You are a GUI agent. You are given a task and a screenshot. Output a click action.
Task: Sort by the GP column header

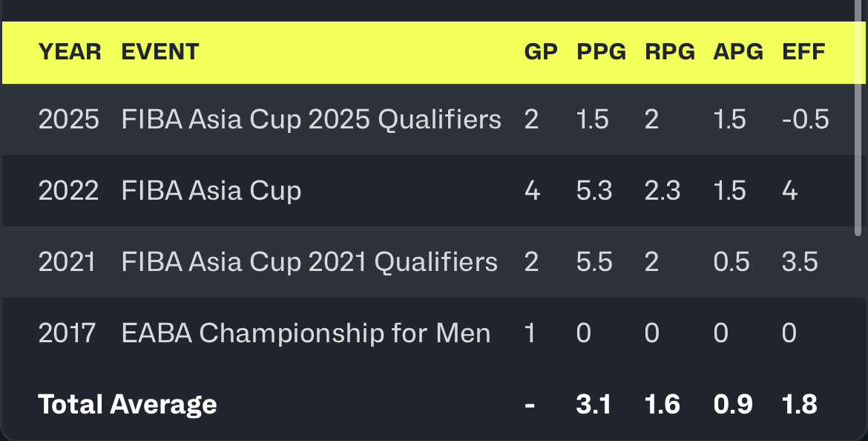click(x=540, y=52)
